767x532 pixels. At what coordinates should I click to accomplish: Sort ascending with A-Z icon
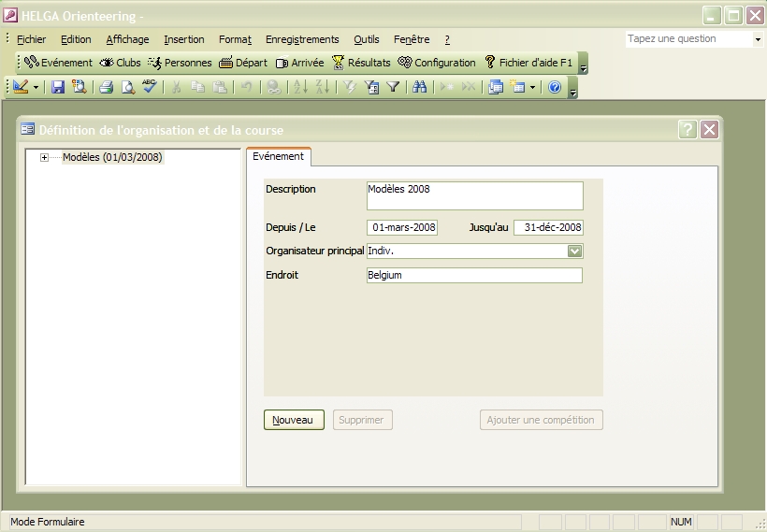[300, 87]
